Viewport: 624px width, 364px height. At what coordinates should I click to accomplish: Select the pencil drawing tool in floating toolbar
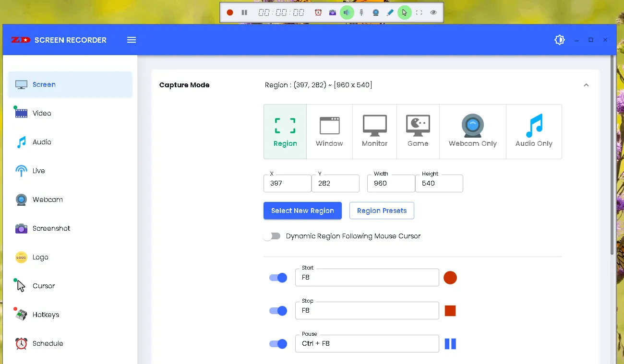(390, 12)
